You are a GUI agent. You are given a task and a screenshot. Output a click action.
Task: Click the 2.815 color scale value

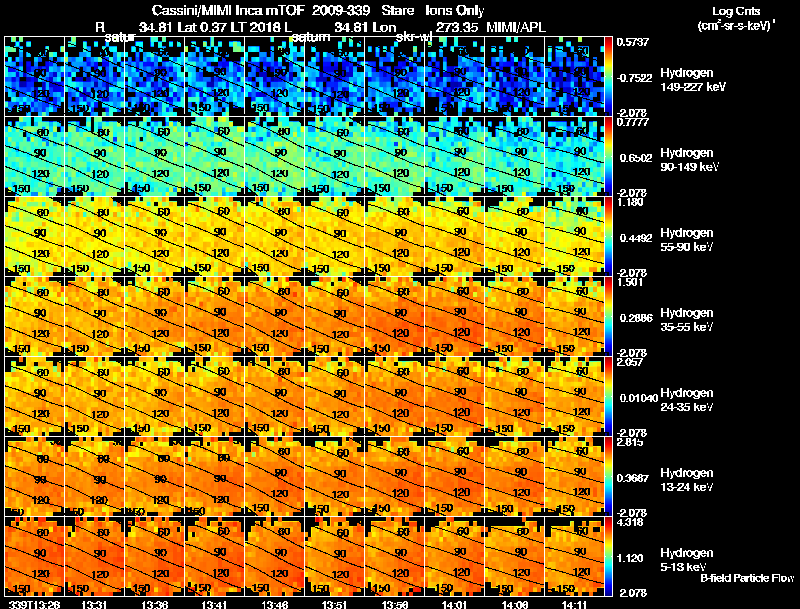(x=630, y=442)
